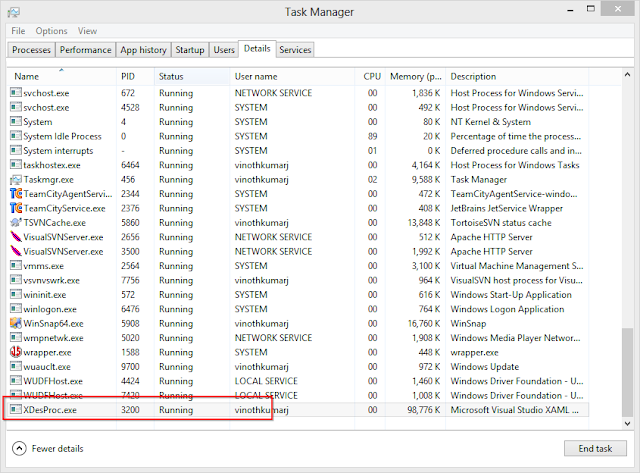The width and height of the screenshot is (640, 473).
Task: Sort by the Memory column header
Action: click(x=416, y=76)
